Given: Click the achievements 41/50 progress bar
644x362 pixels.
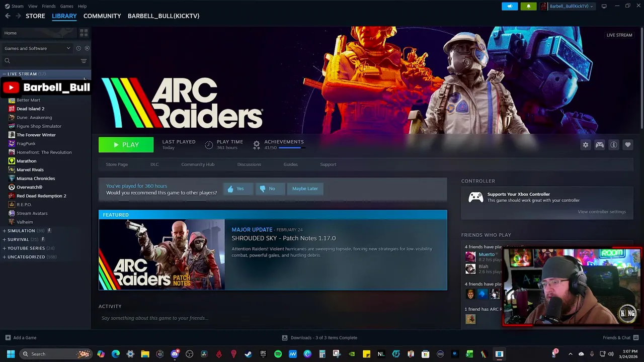Looking at the screenshot, I should (291, 148).
